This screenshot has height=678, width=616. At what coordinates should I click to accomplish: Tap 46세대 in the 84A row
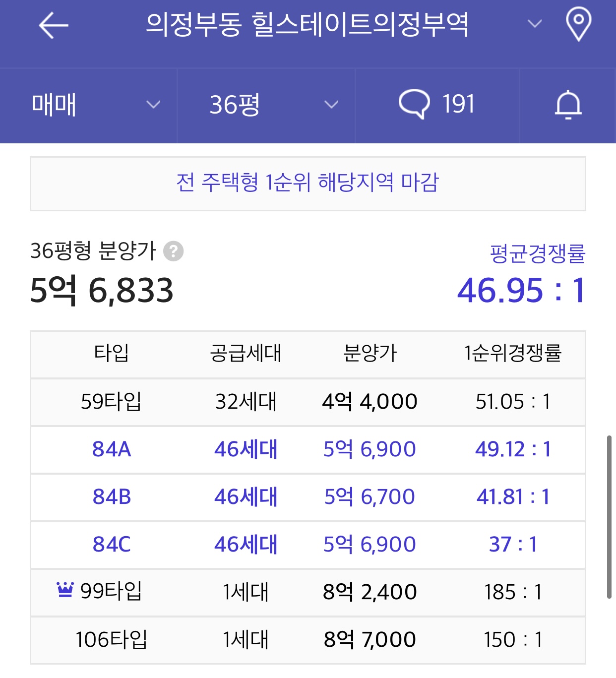pyautogui.click(x=246, y=449)
